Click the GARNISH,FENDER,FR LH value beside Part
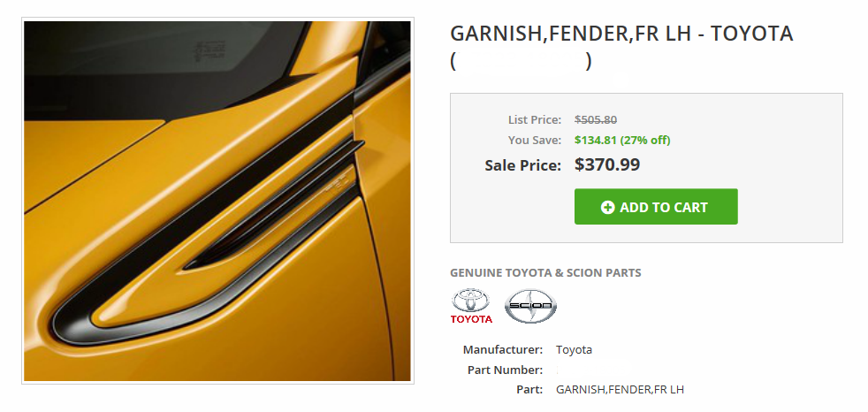Image resolution: width=868 pixels, height=412 pixels. click(x=620, y=390)
